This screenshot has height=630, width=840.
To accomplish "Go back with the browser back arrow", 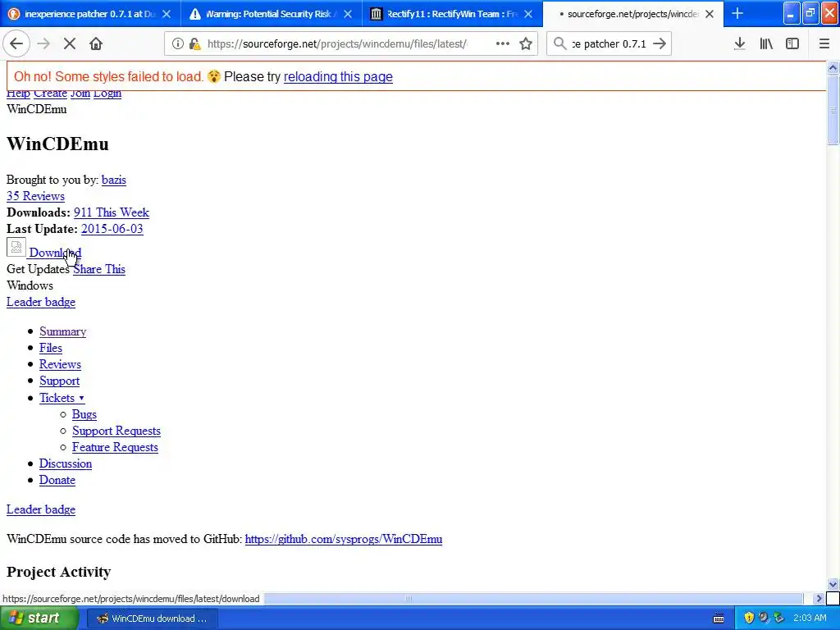I will click(x=16, y=44).
